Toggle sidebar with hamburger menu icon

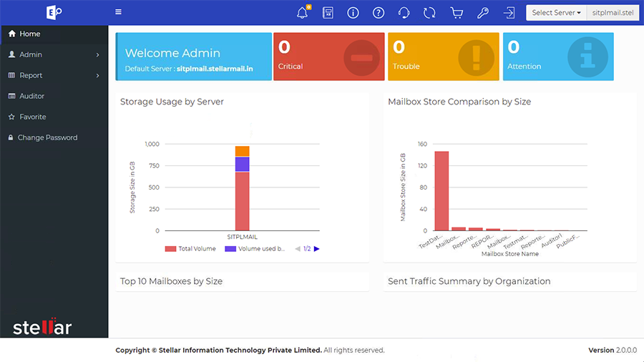118,12
